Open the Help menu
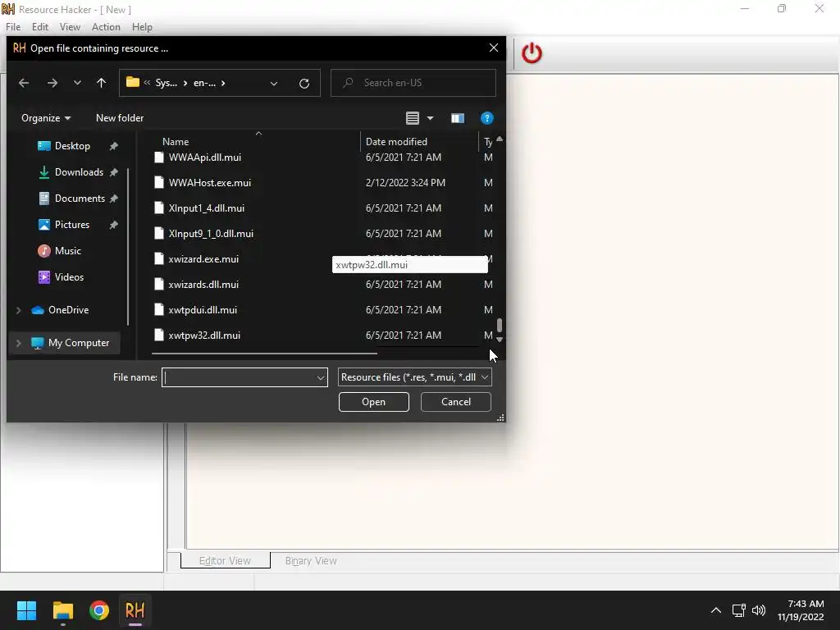 point(142,27)
